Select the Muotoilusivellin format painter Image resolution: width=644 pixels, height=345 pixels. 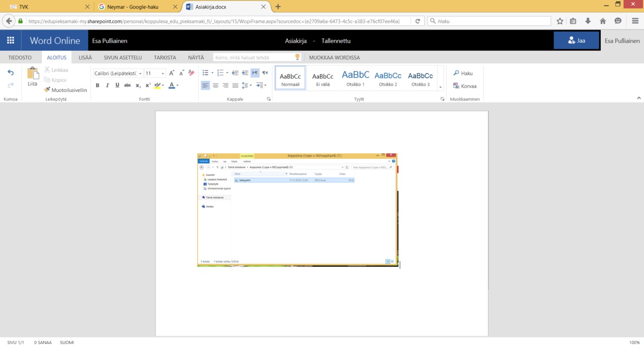coord(65,90)
